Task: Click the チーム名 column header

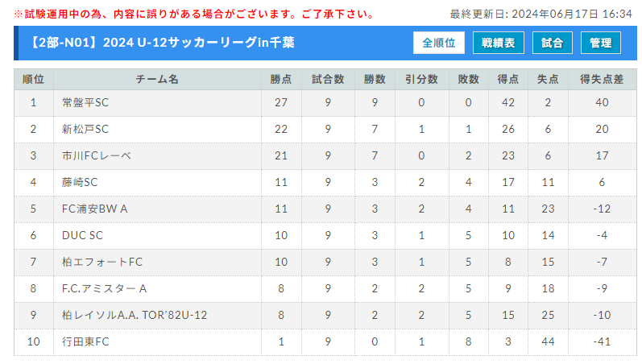Action: (x=157, y=80)
